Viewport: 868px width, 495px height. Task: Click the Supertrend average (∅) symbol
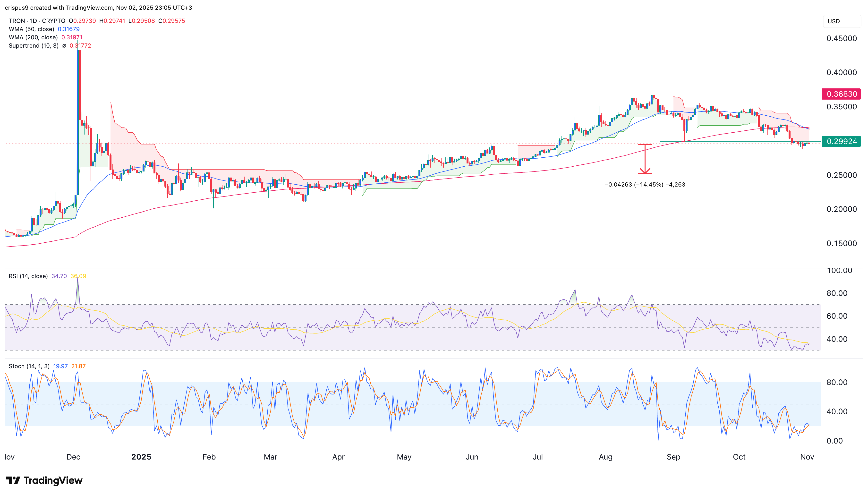click(x=65, y=46)
